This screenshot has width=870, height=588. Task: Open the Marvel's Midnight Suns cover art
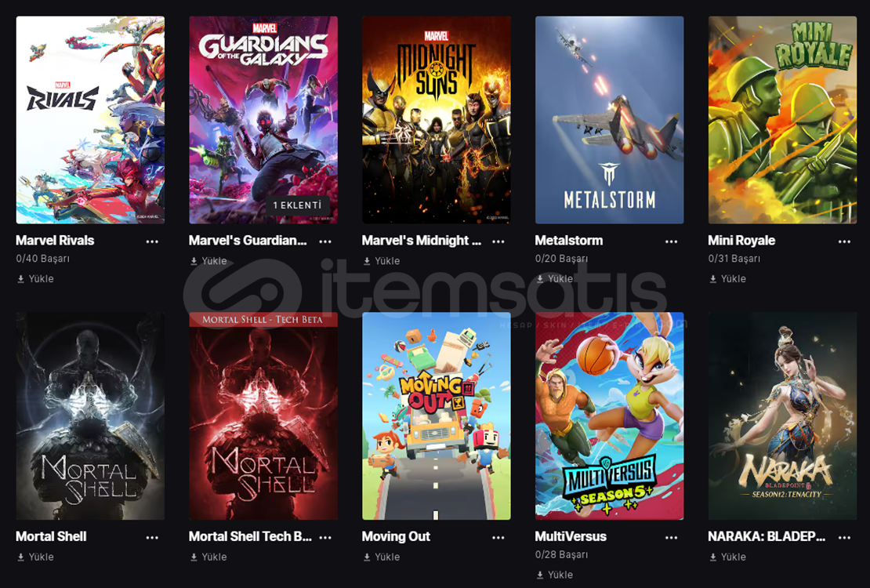click(436, 120)
